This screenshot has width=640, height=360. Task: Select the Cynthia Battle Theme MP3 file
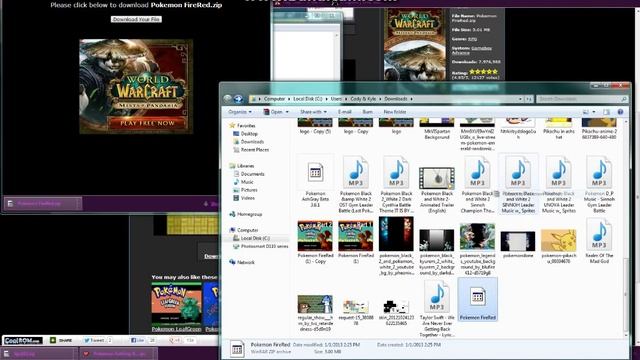tap(396, 184)
